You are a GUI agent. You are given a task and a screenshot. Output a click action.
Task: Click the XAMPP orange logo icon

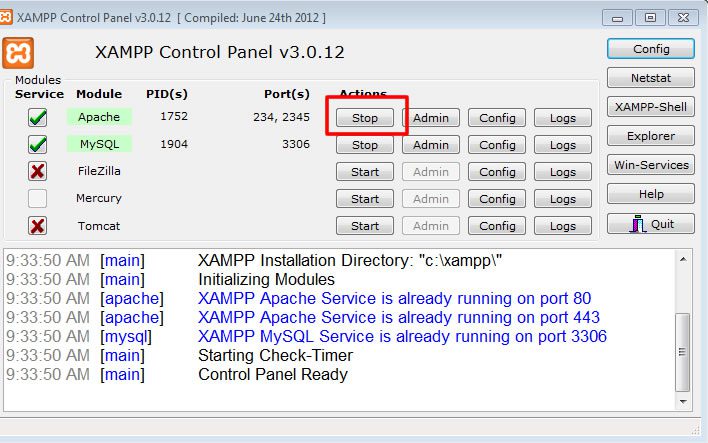click(19, 53)
